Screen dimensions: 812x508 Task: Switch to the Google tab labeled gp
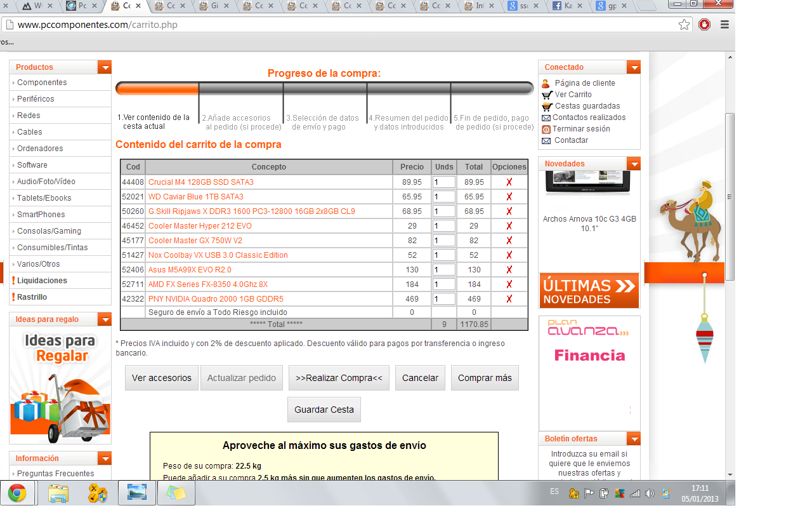612,6
